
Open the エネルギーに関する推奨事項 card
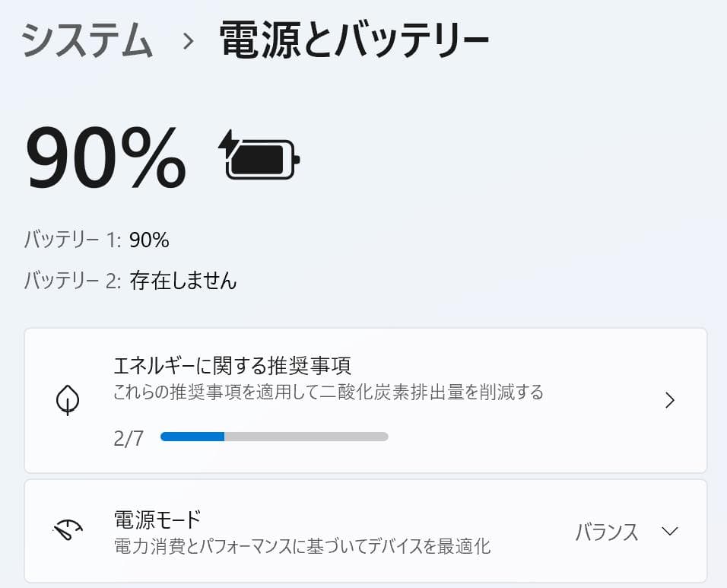click(x=363, y=400)
